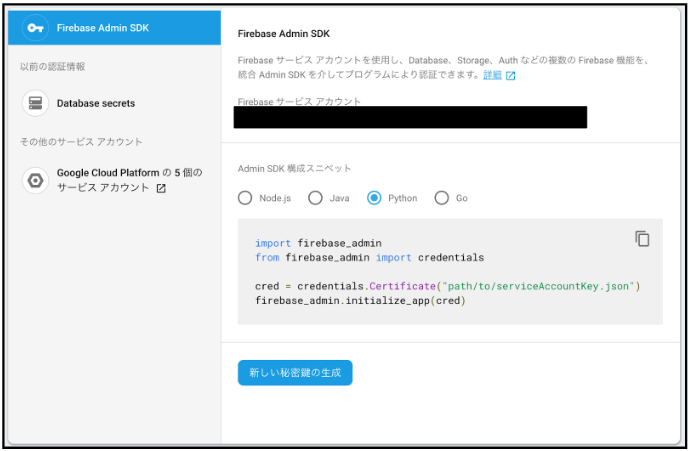Open the Database secrets sidebar item
Image resolution: width=691 pixels, height=451 pixels.
[115, 103]
